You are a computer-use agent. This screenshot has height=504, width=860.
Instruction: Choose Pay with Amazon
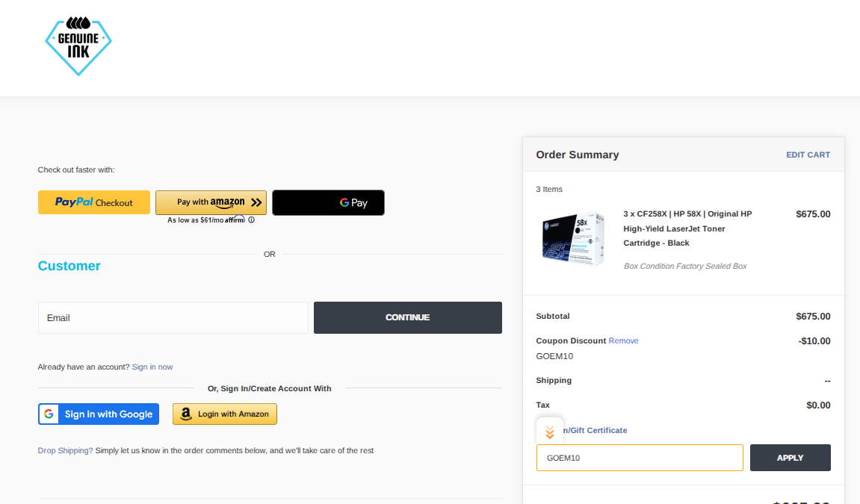pos(211,202)
